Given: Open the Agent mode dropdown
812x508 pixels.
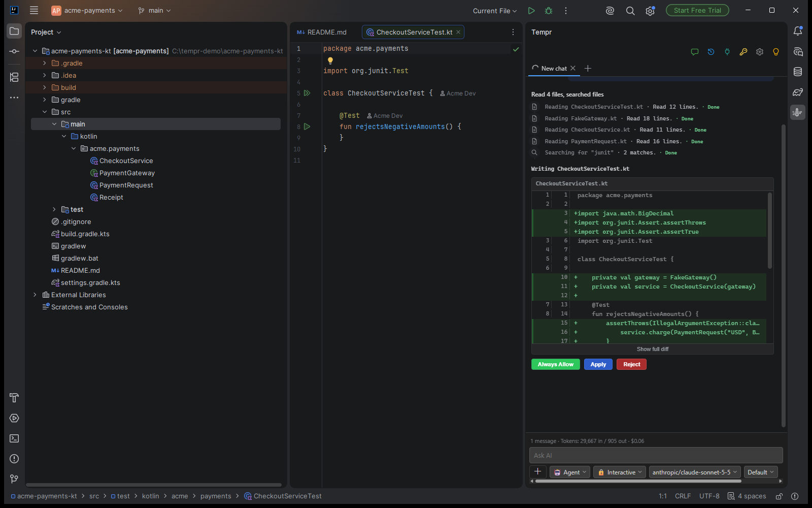Looking at the screenshot, I should pyautogui.click(x=570, y=472).
